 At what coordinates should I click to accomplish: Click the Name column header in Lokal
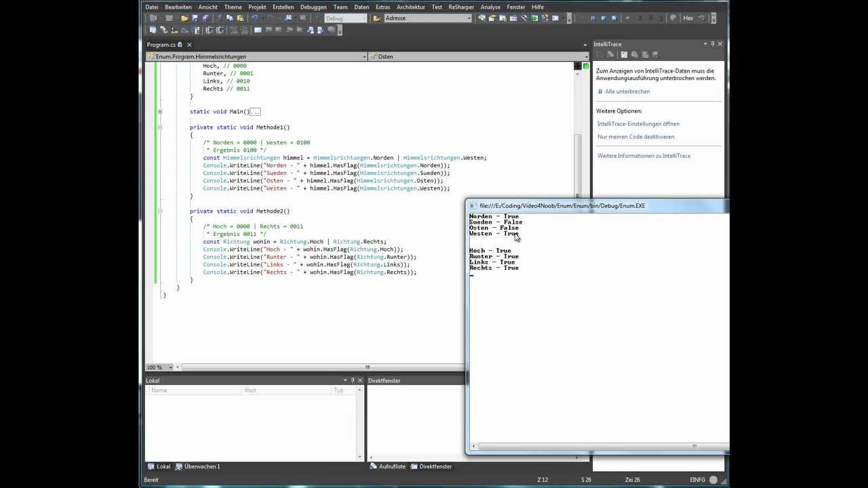coord(194,390)
